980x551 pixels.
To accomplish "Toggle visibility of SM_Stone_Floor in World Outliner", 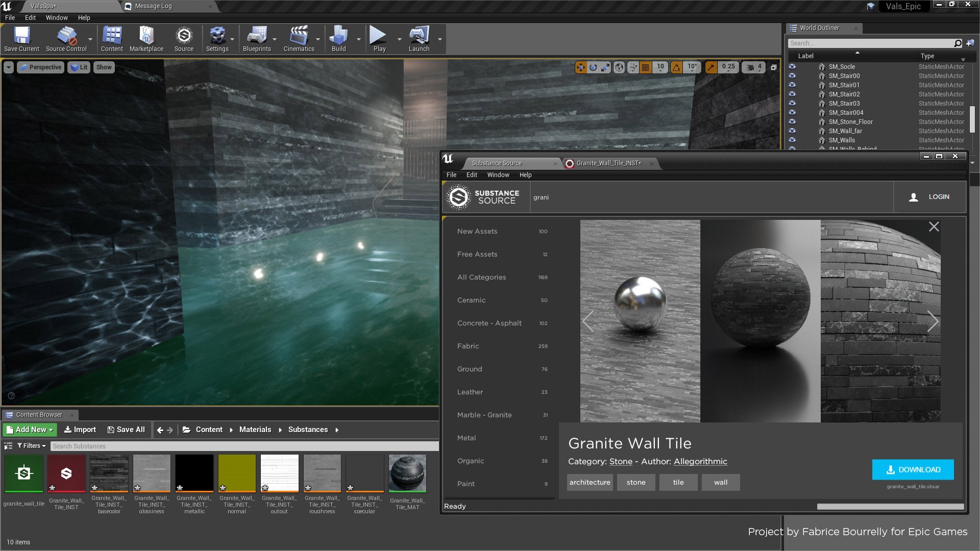I will coord(792,121).
